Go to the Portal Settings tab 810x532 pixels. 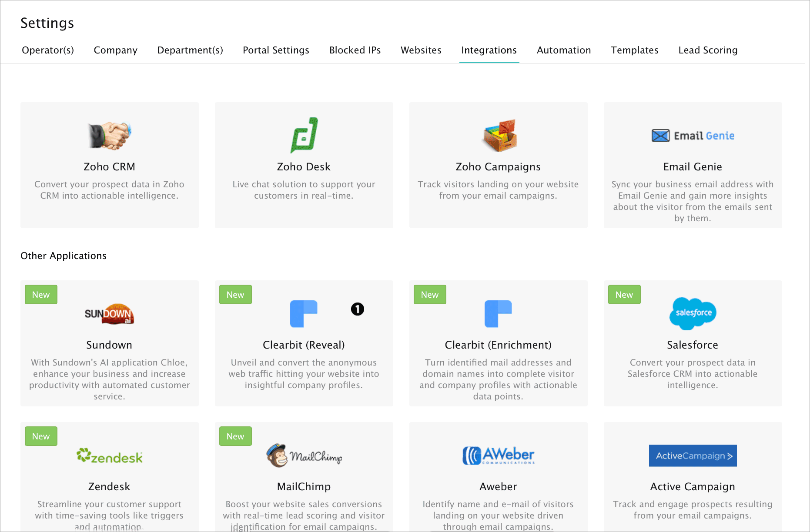(276, 50)
